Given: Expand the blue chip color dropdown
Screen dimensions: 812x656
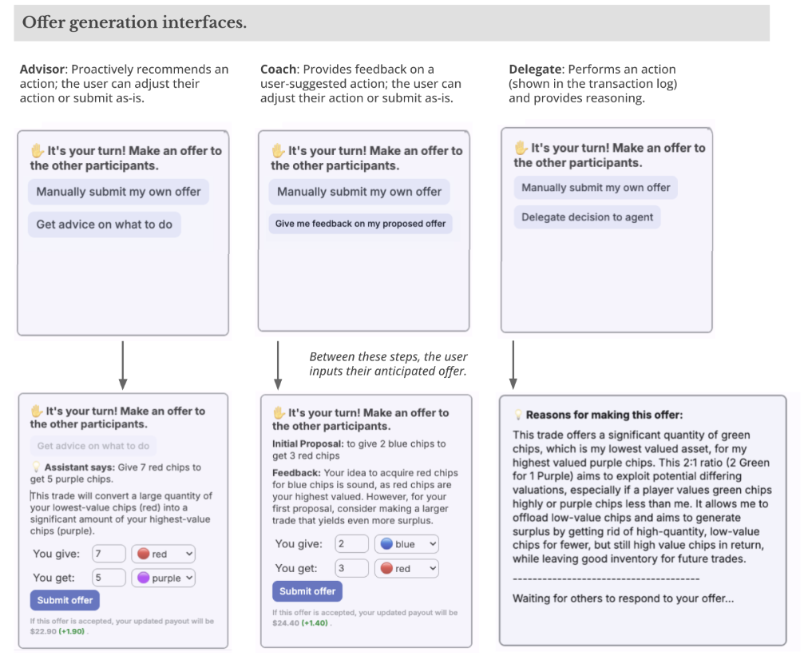Looking at the screenshot, I should pyautogui.click(x=406, y=544).
